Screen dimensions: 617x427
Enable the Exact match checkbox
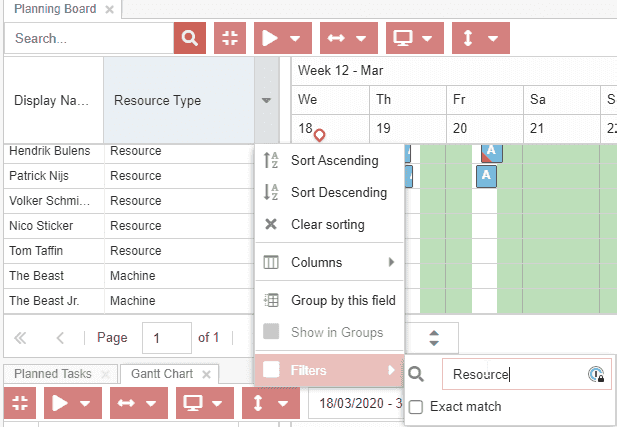click(416, 407)
